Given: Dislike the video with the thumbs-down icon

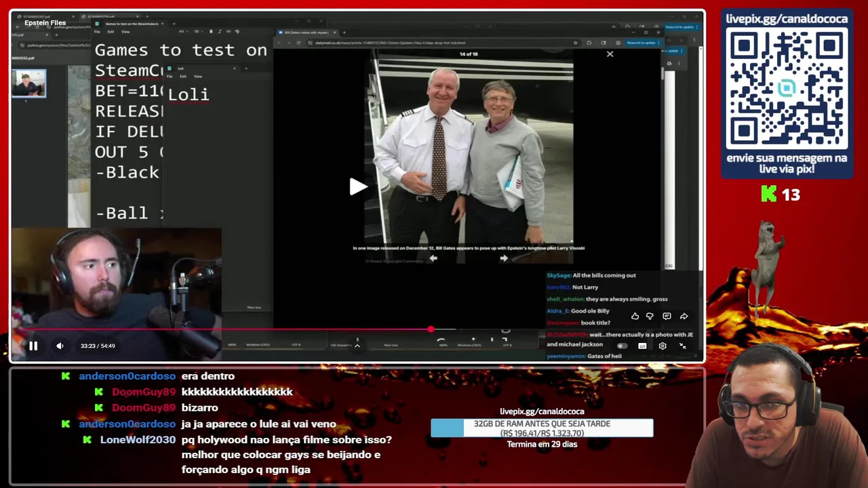Looking at the screenshot, I should pyautogui.click(x=650, y=316).
